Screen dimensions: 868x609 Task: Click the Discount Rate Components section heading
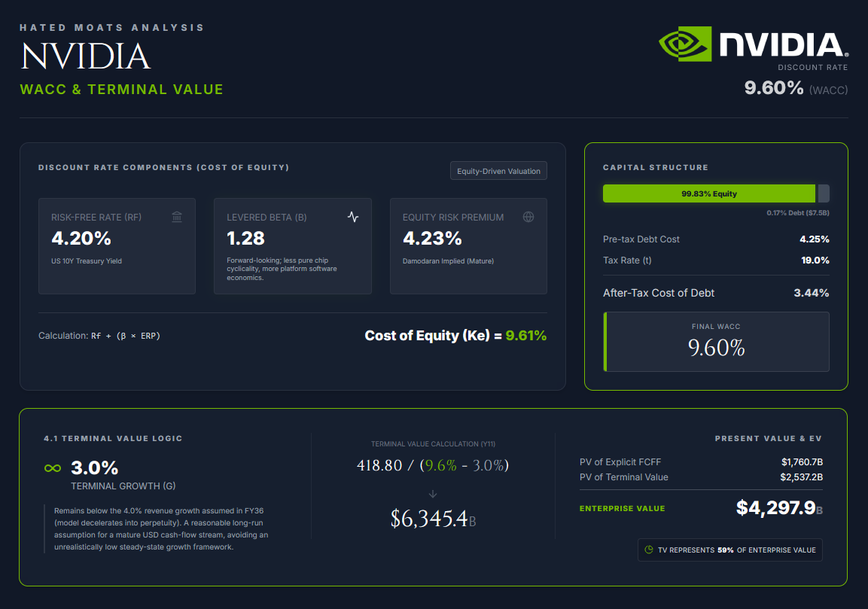pyautogui.click(x=164, y=167)
